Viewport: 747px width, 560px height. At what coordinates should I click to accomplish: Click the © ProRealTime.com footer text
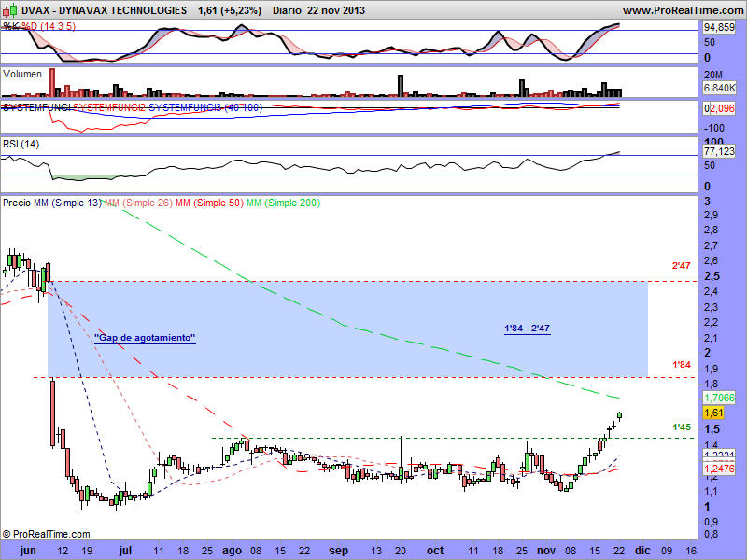tap(46, 534)
